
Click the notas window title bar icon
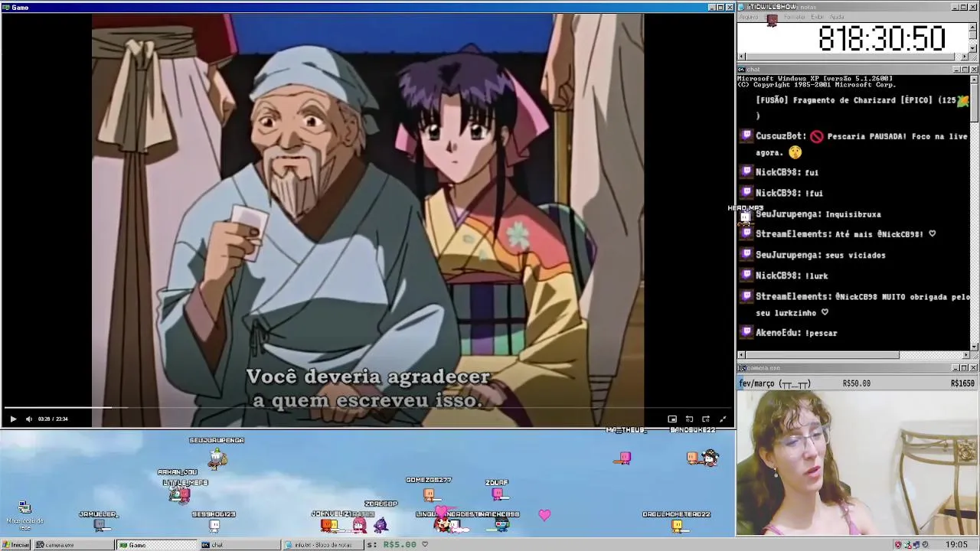741,7
